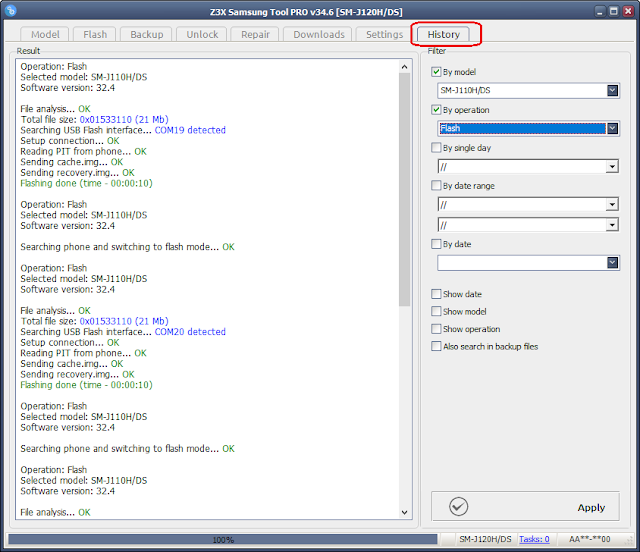Select the Repair tab

coord(255,35)
